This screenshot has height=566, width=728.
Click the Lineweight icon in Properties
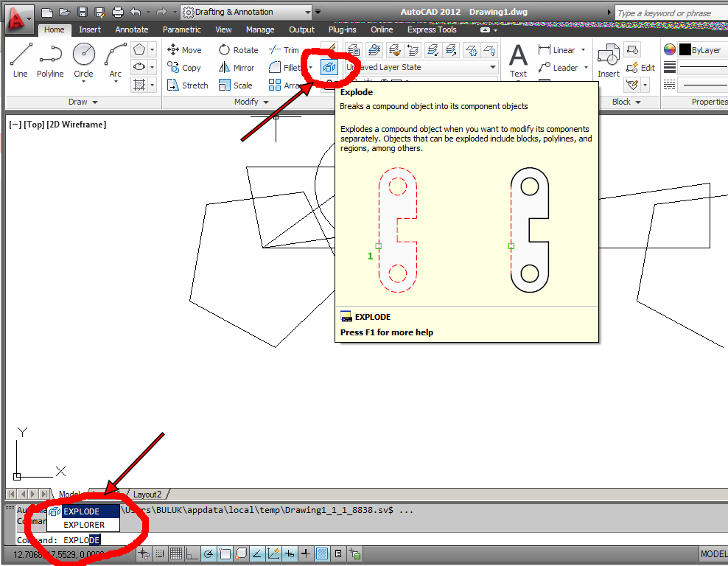click(x=670, y=67)
